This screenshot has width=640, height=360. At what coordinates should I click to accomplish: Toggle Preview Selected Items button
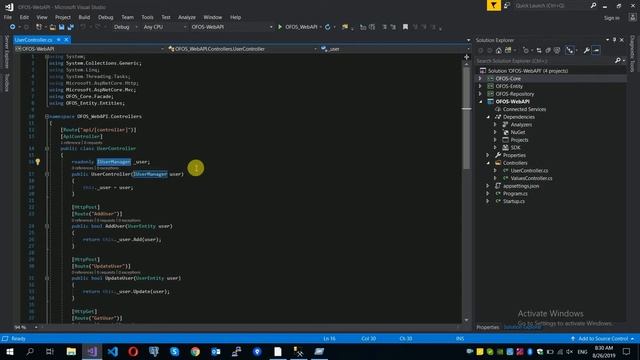pos(596,50)
